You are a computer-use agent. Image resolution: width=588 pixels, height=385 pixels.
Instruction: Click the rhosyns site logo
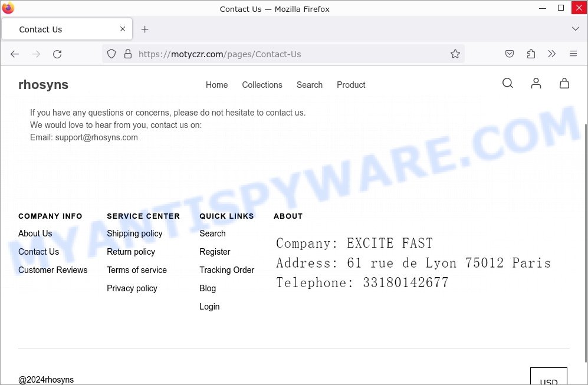(x=44, y=85)
